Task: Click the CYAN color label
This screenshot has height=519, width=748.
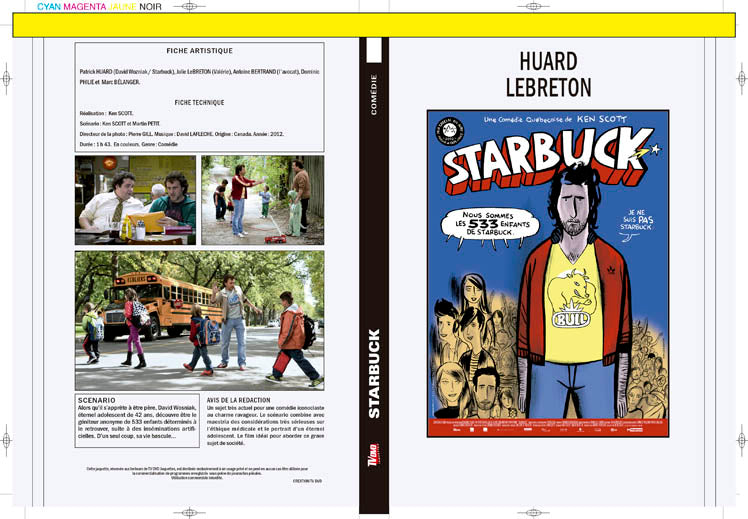Action: click(49, 7)
